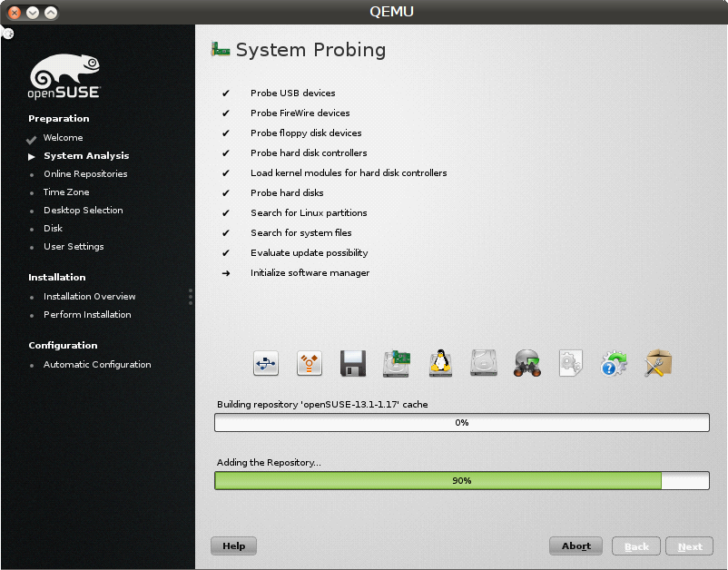Click the hard disk controller card icon
Screen dimensions: 728x570
(397, 364)
